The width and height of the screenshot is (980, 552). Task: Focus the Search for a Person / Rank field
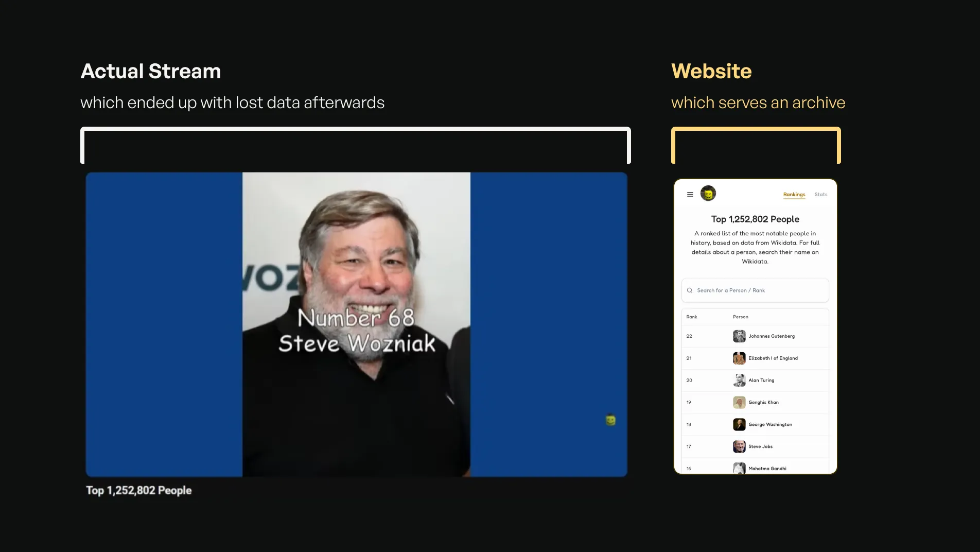(x=755, y=290)
